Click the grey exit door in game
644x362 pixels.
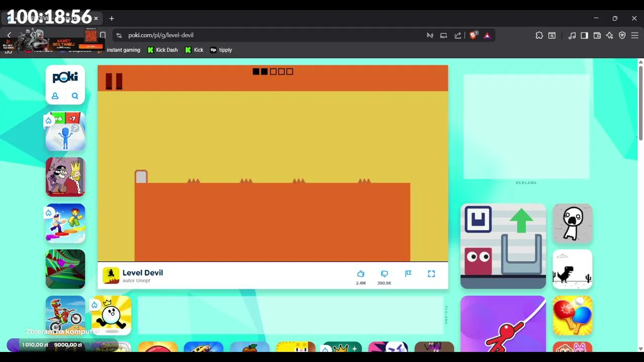point(141,176)
